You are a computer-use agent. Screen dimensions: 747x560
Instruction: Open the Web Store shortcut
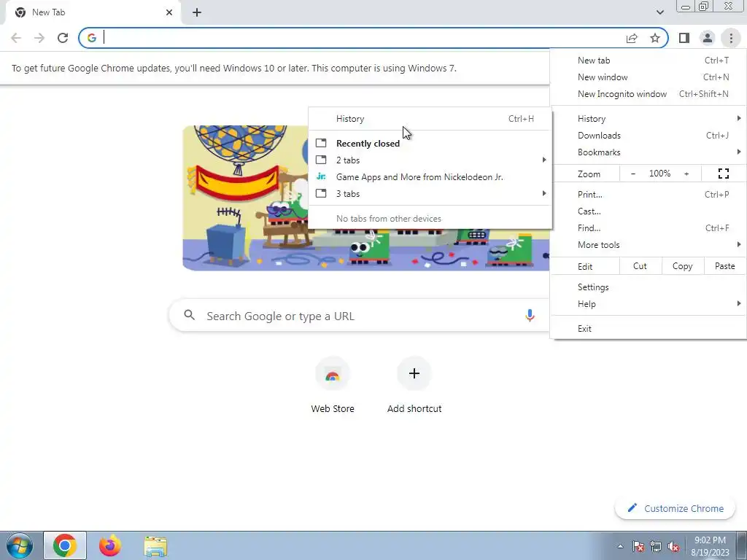click(333, 386)
